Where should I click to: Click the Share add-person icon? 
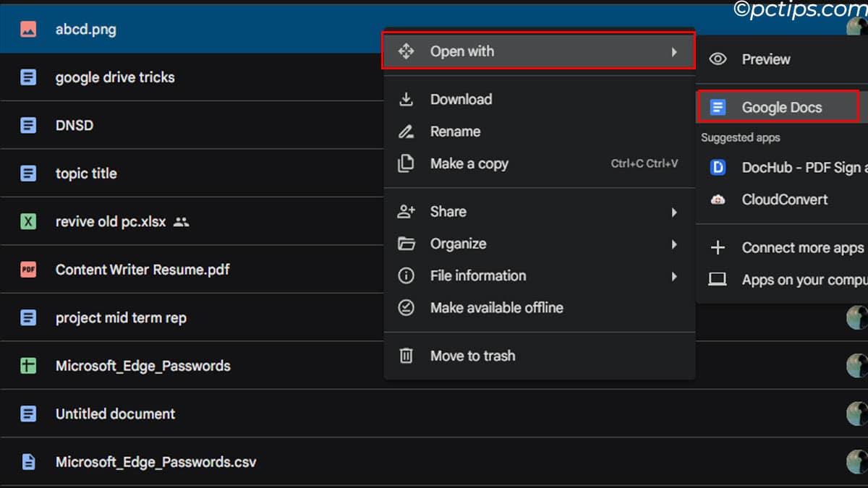point(407,212)
